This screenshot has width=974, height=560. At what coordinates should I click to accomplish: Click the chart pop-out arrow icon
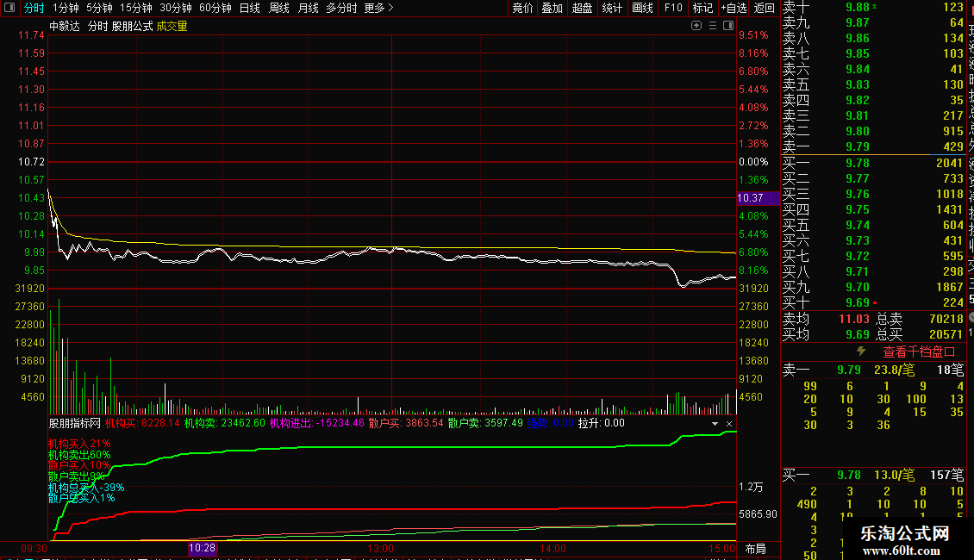(697, 27)
